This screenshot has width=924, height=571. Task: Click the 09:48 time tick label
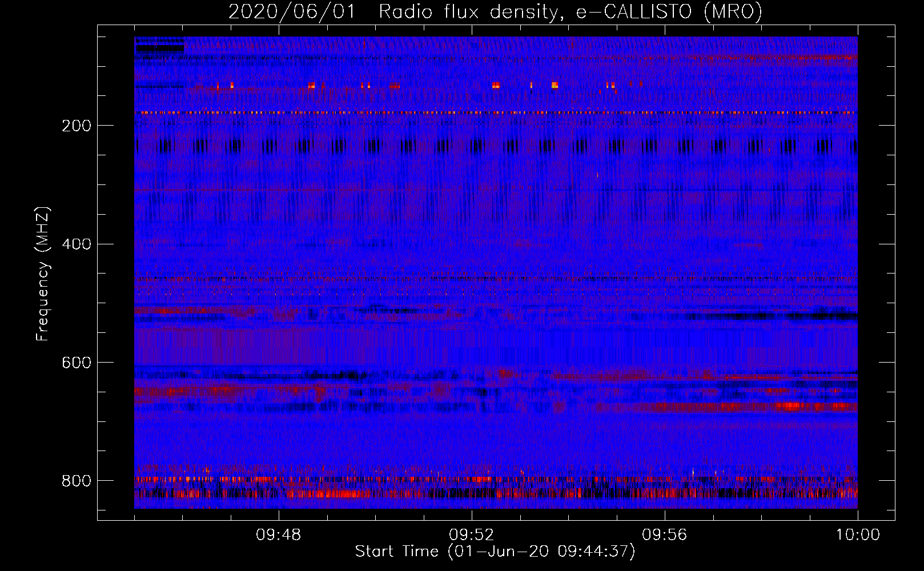(279, 535)
